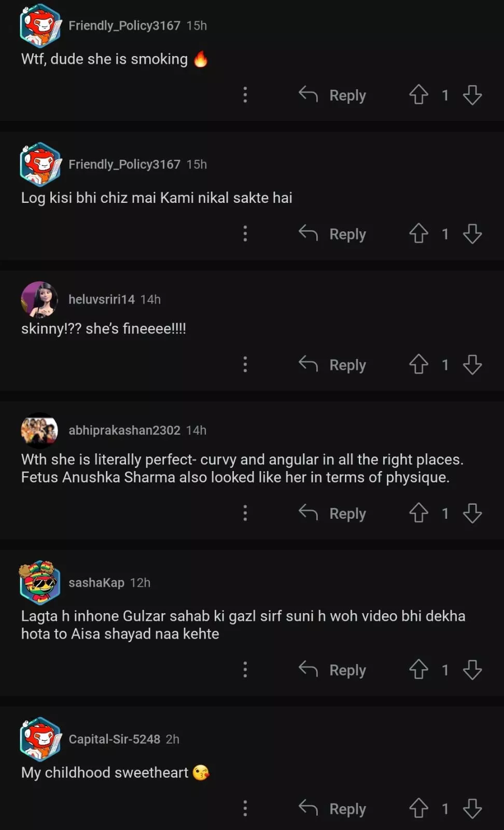The image size is (504, 830).
Task: Open sashaKap's user profile link
Action: pyautogui.click(x=96, y=583)
